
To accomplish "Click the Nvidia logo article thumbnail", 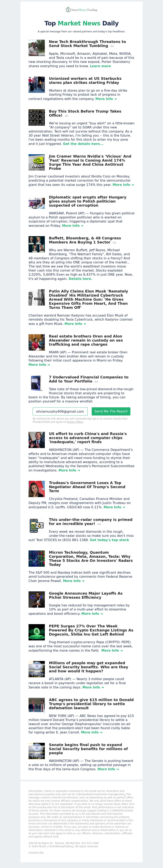I will tap(36, 162).
